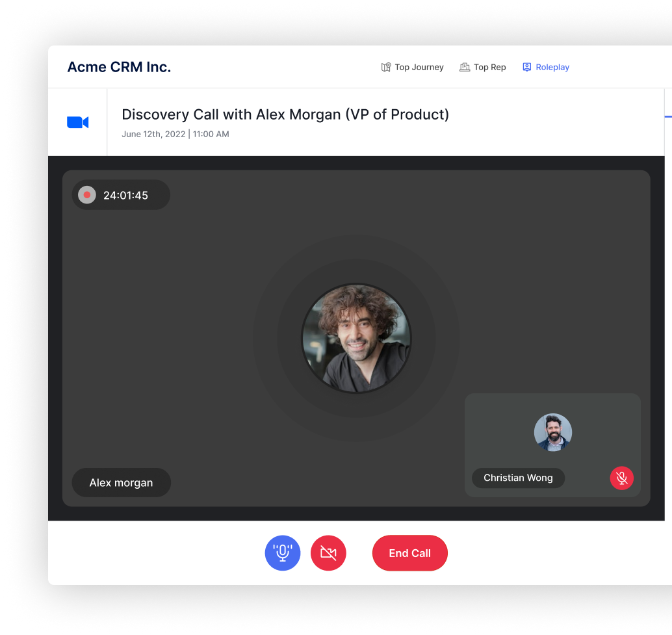The image size is (672, 635).
Task: Select the 24:01:45 call timer
Action: click(x=125, y=196)
